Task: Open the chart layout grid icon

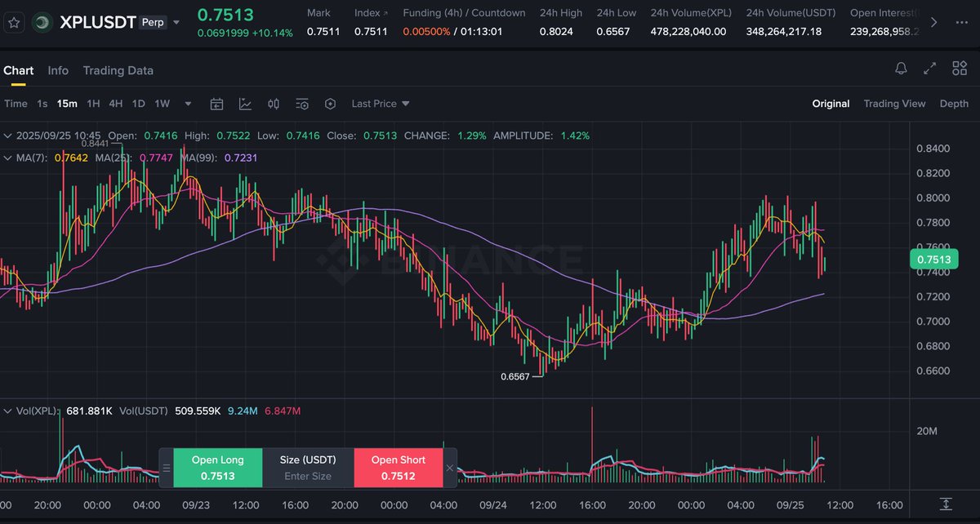Action: click(960, 69)
